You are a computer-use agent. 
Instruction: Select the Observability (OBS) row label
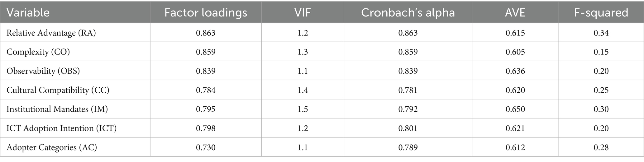(x=43, y=71)
